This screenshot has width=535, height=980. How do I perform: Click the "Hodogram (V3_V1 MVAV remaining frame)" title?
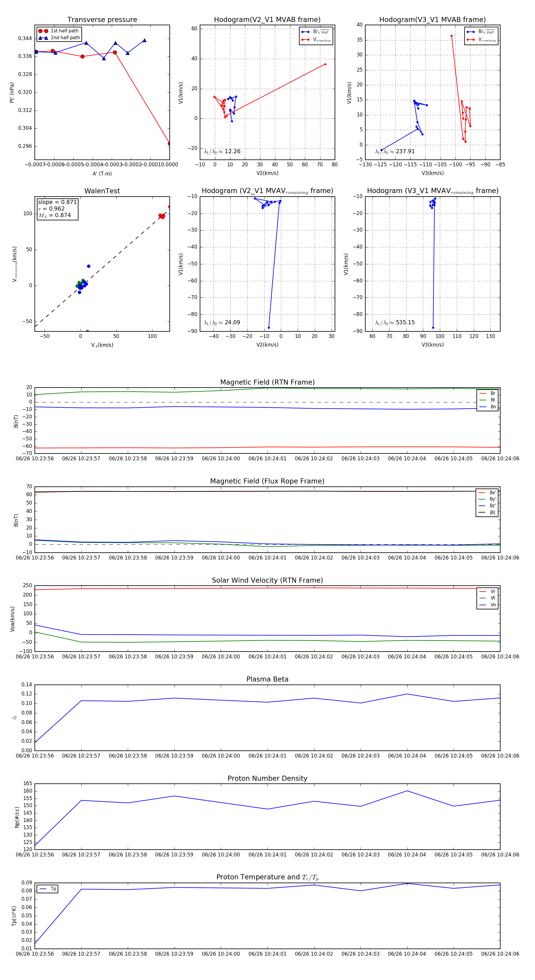432,191
